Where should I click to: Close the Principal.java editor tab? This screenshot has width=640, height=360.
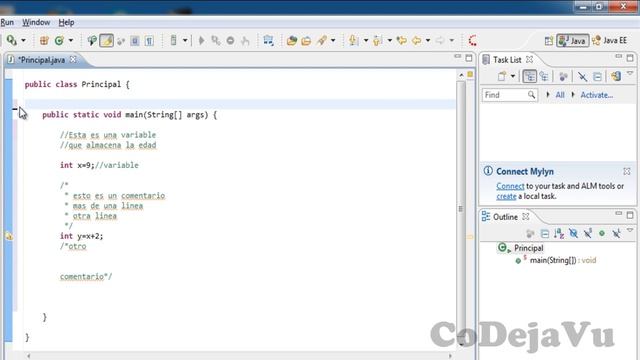tap(73, 59)
